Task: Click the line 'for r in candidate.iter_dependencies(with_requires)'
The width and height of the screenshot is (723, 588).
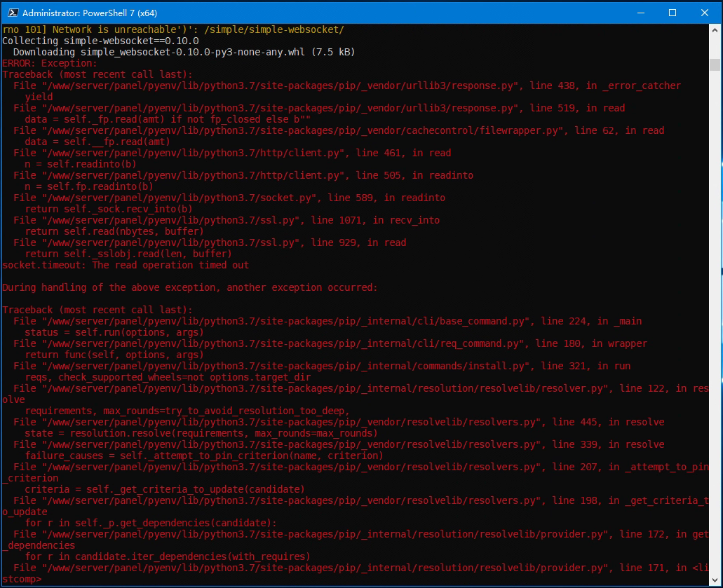Action: (x=168, y=556)
